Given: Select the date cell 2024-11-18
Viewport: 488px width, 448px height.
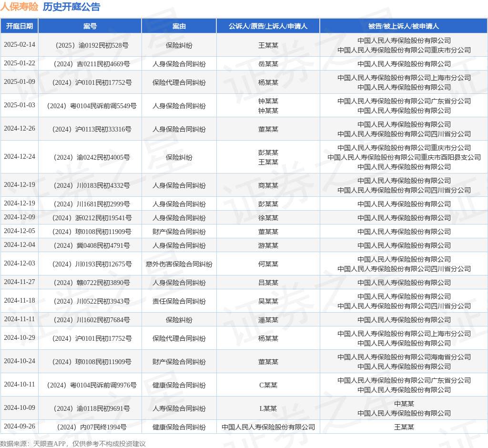Looking at the screenshot, I should point(19,301).
